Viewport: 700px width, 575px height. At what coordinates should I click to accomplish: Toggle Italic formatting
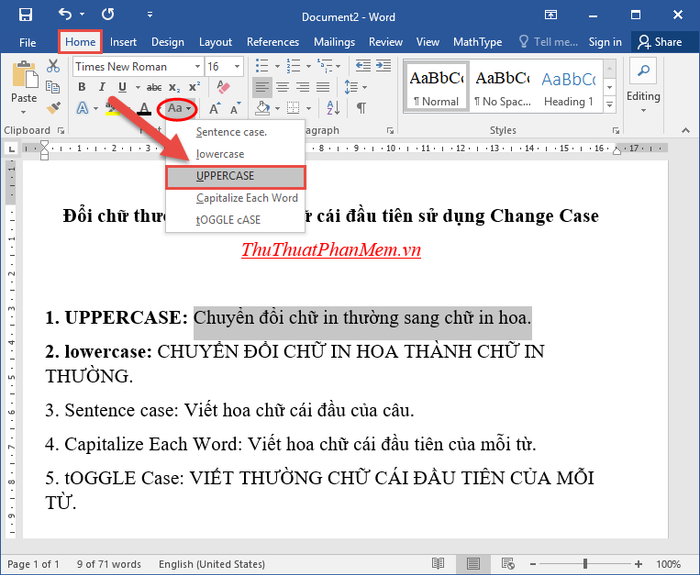[104, 87]
